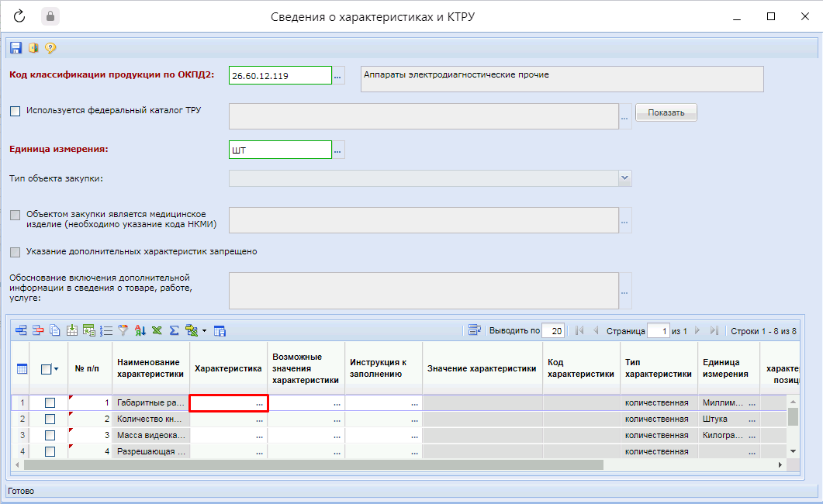823x504 pixels.
Task: Click the Save floppy disk icon
Action: [16, 48]
